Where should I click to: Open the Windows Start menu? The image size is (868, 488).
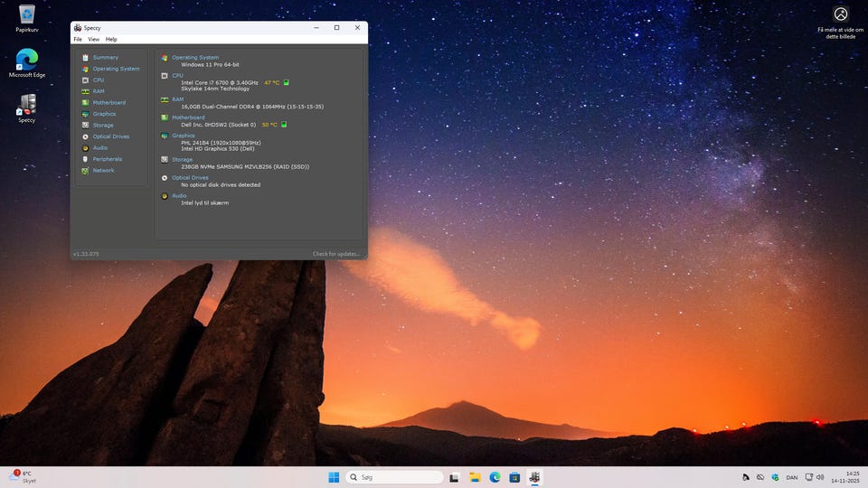[334, 477]
